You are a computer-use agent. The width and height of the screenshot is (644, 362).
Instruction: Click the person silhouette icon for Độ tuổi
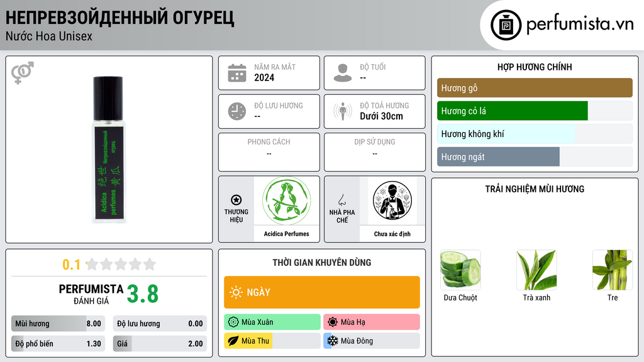click(343, 73)
